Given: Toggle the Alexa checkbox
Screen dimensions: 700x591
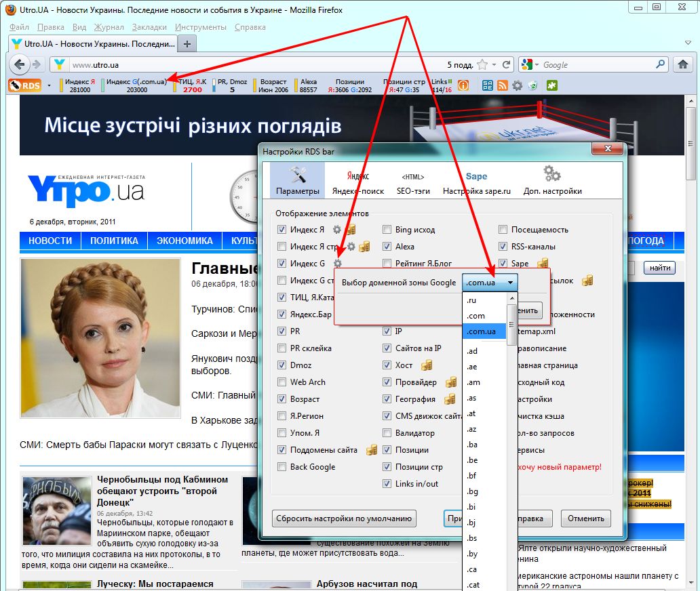Looking at the screenshot, I should 387,246.
